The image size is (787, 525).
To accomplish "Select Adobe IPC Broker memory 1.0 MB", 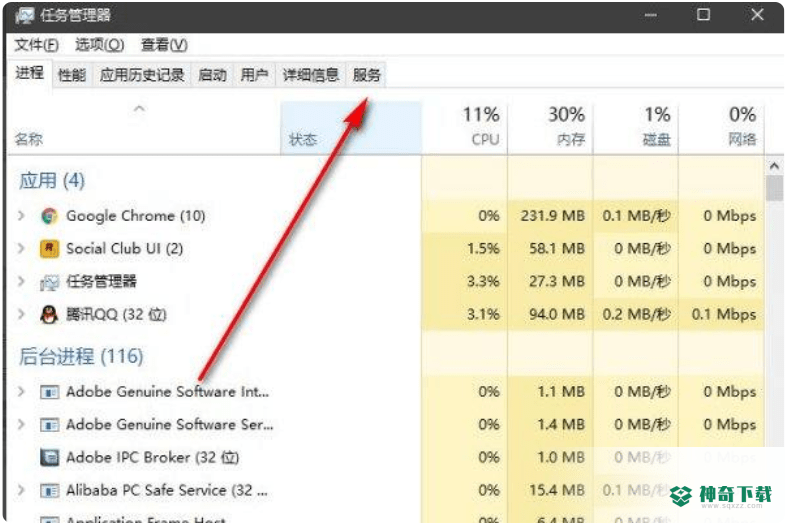I will [x=561, y=457].
